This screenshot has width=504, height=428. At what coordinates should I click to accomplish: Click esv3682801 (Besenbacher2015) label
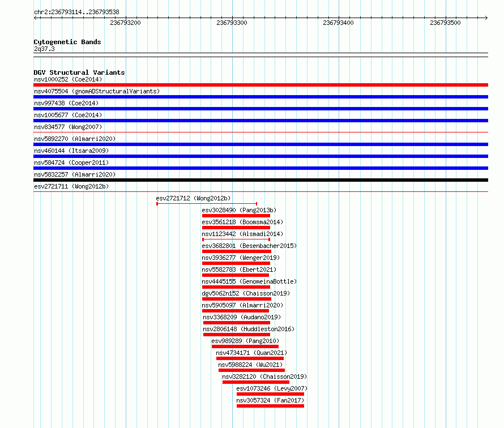[249, 246]
